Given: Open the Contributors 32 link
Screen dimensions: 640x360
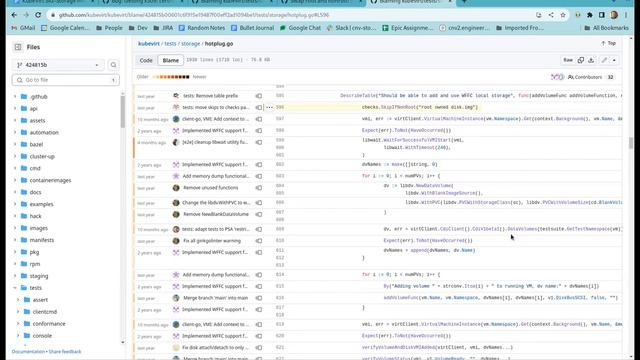Looking at the screenshot, I should pyautogui.click(x=591, y=77).
